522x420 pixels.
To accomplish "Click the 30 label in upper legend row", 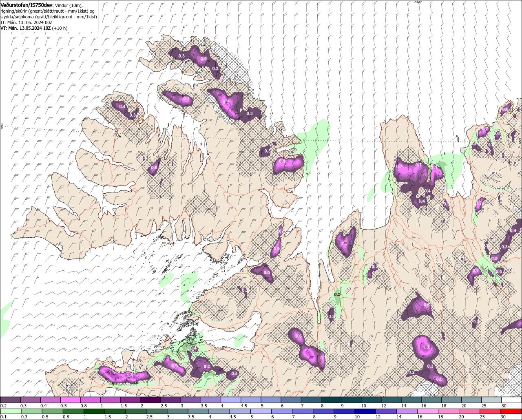I will (x=504, y=406).
